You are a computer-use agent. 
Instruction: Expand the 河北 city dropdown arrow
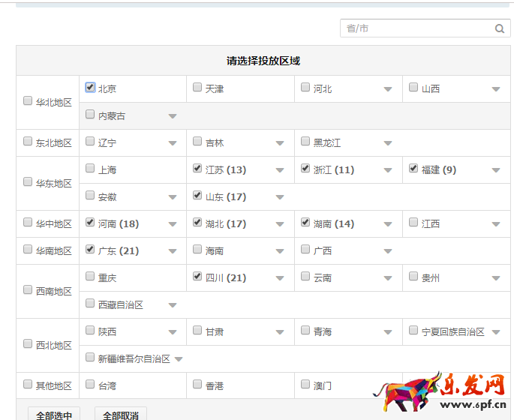[388, 89]
